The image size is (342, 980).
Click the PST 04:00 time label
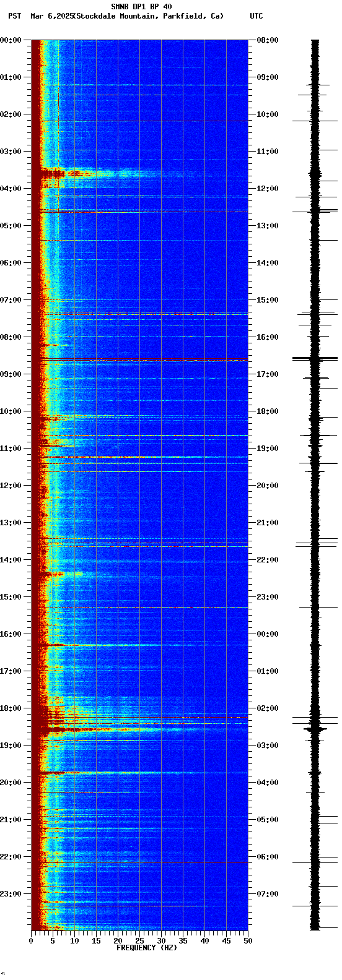coord(11,189)
